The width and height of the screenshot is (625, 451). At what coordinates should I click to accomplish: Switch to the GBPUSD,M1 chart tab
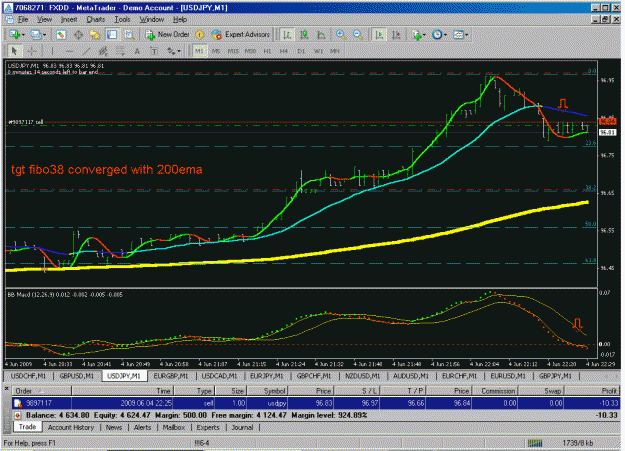pos(77,376)
